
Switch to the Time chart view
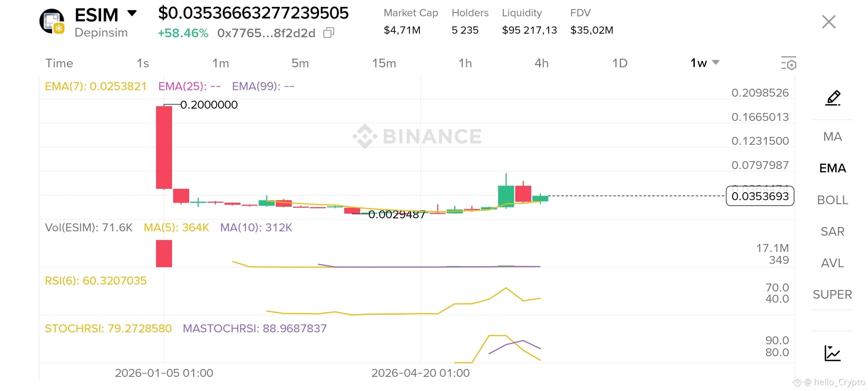[x=59, y=63]
